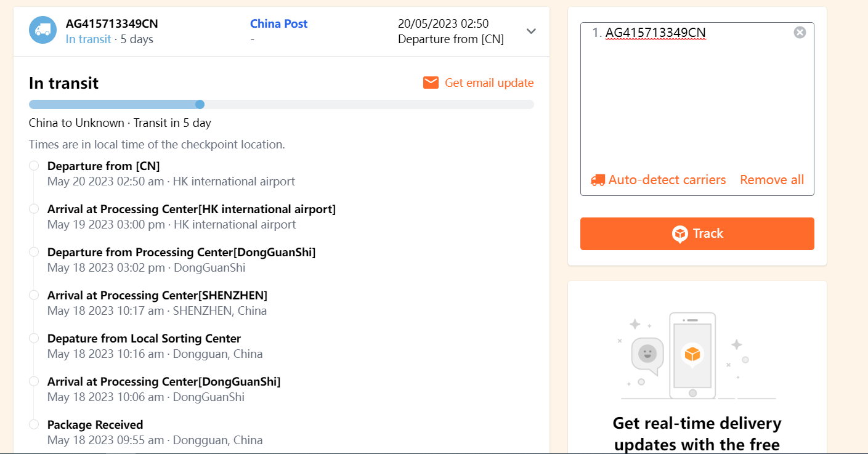Click the box icon on Track button

679,234
